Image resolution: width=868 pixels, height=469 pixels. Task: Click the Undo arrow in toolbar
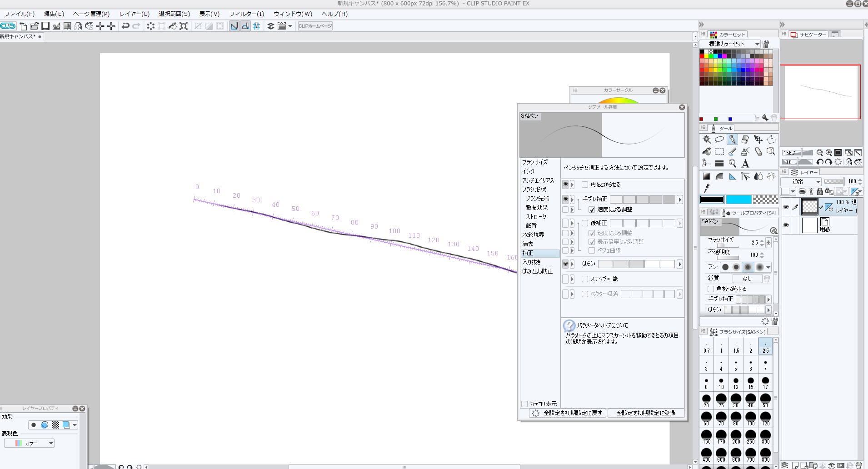(x=125, y=26)
